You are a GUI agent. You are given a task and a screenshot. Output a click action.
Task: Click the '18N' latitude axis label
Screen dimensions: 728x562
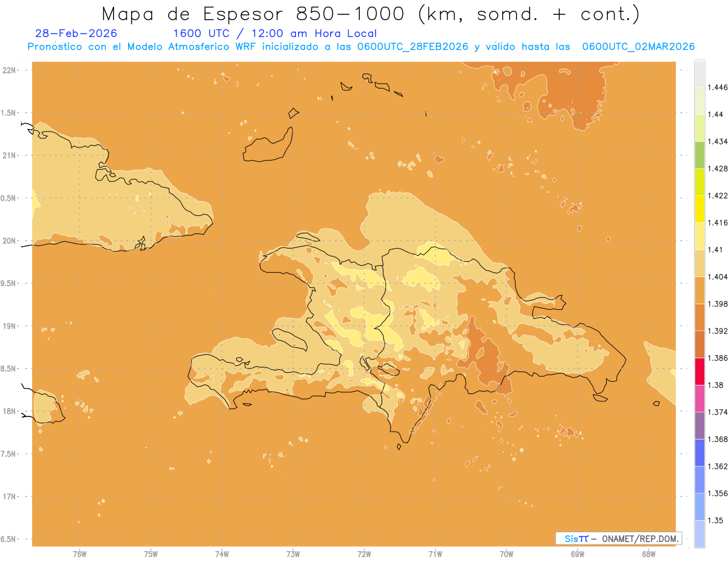pos(10,411)
